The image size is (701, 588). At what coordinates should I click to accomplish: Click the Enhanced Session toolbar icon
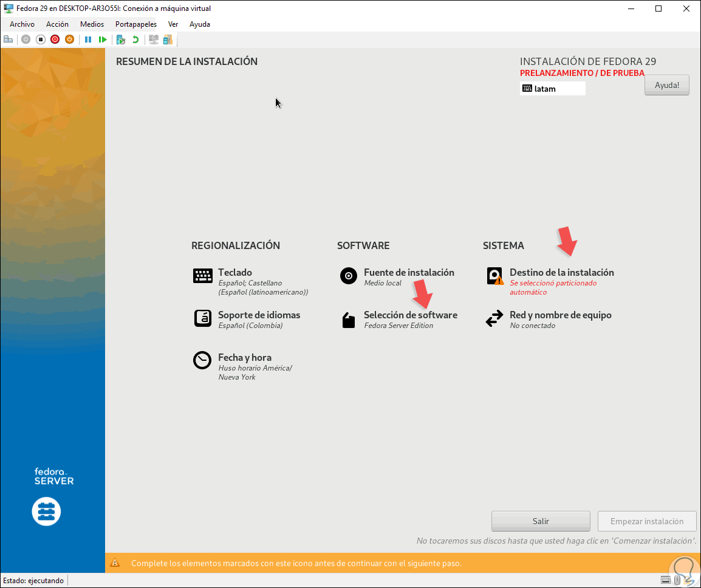pyautogui.click(x=154, y=39)
